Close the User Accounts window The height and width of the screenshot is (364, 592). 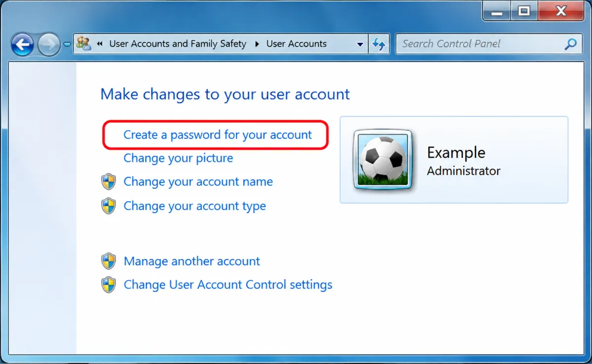click(x=560, y=11)
